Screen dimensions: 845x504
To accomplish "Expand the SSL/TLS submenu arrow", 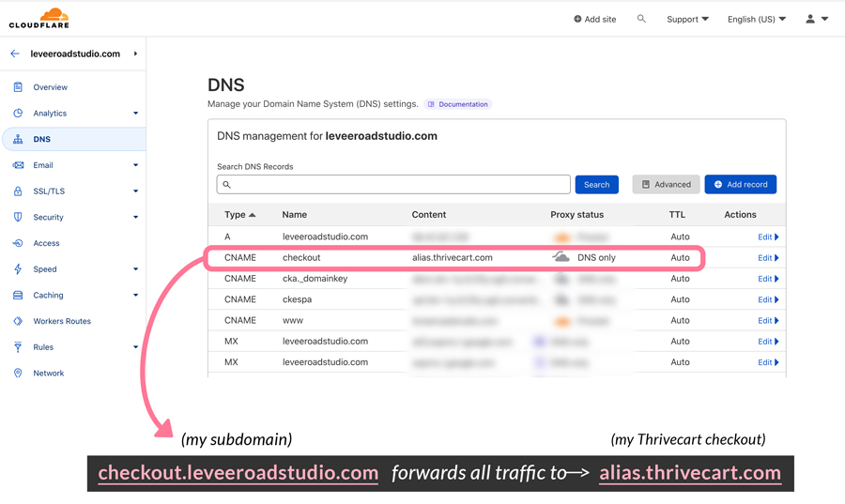I will [x=136, y=191].
